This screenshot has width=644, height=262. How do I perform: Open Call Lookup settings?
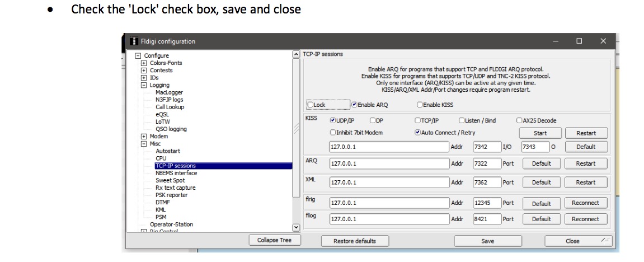tap(170, 107)
